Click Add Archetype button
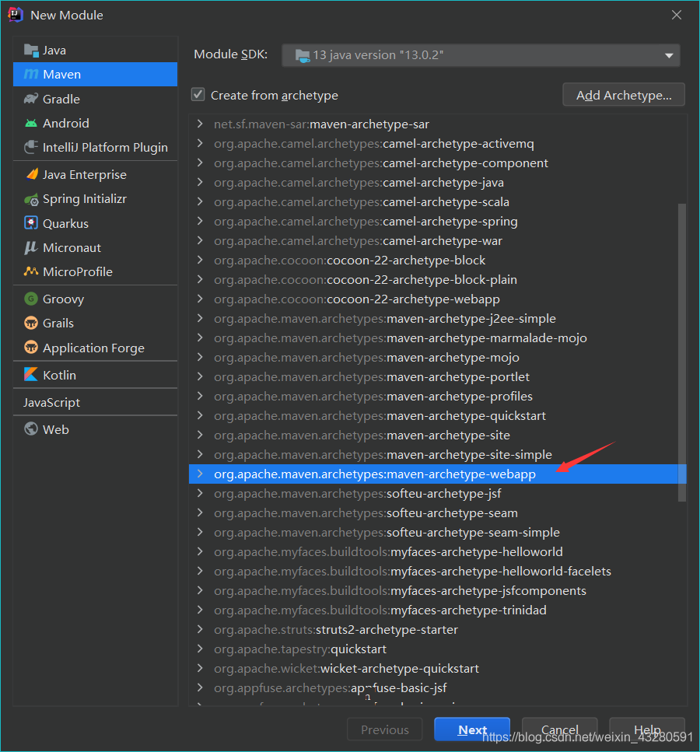 (624, 95)
